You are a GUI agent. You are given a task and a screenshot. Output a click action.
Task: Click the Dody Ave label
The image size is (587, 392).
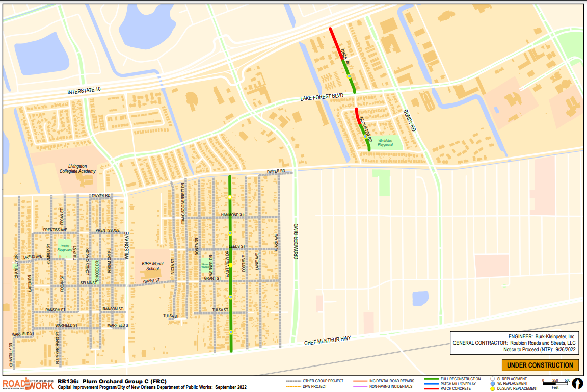(244, 264)
